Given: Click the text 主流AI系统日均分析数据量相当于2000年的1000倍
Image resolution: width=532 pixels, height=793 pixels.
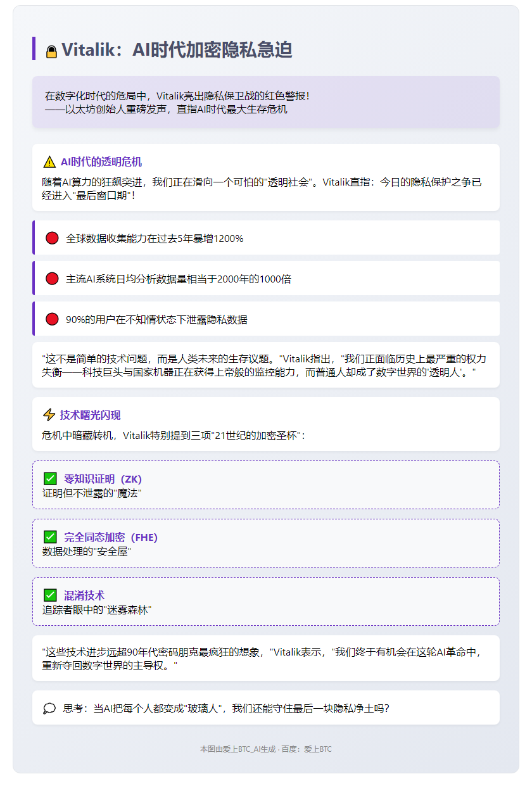Looking at the screenshot, I should tap(179, 279).
